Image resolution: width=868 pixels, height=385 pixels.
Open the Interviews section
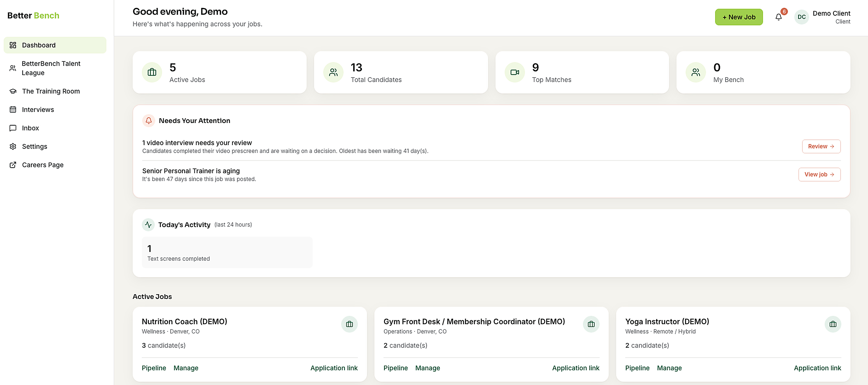[x=55, y=110]
